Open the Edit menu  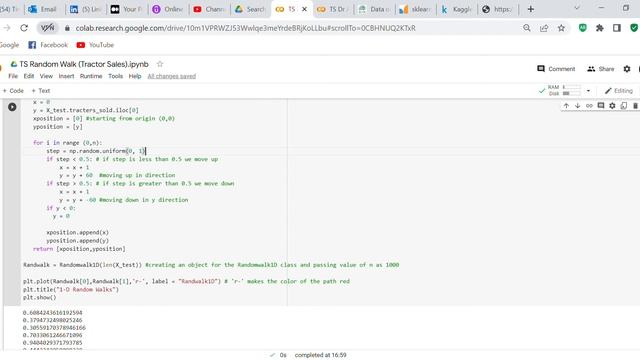click(29, 76)
